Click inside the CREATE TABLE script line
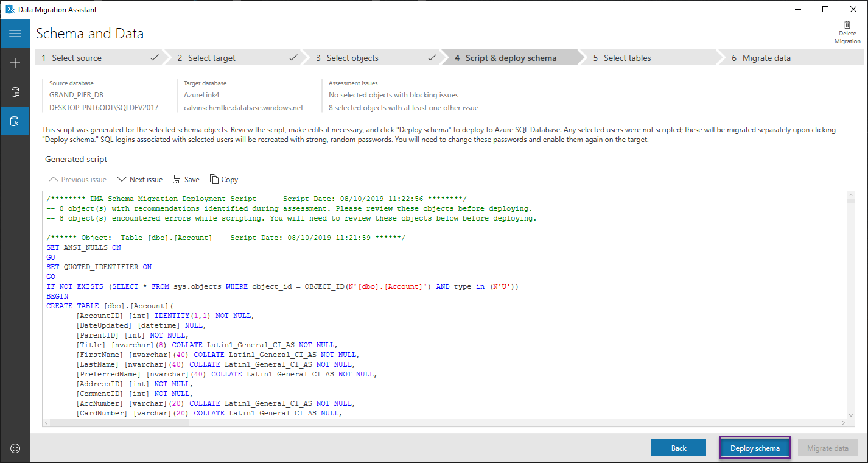 tap(110, 306)
